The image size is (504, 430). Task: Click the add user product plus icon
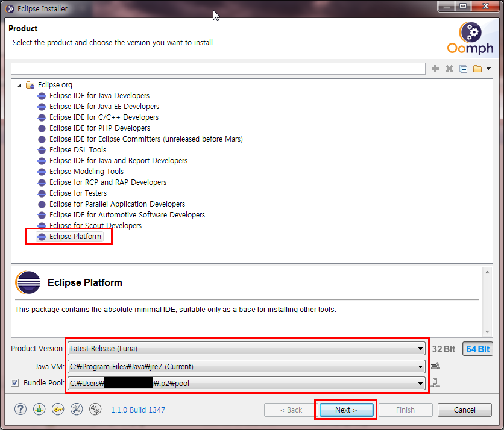[435, 69]
